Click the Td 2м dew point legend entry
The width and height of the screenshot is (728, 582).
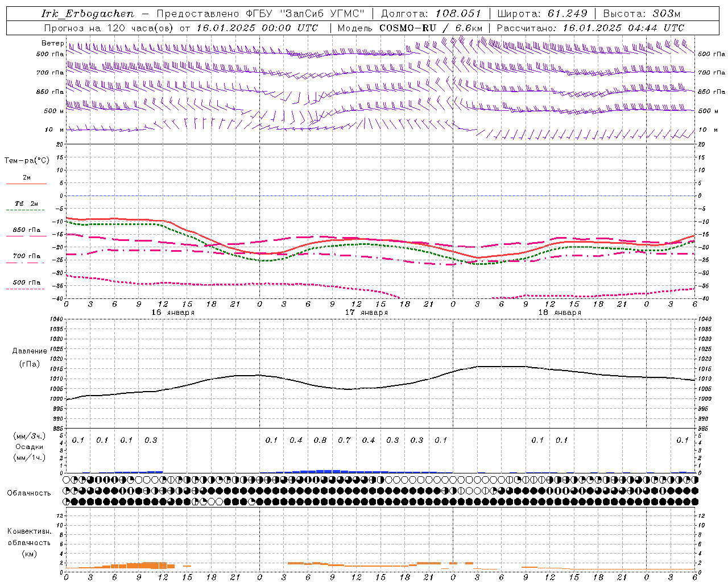pos(26,203)
